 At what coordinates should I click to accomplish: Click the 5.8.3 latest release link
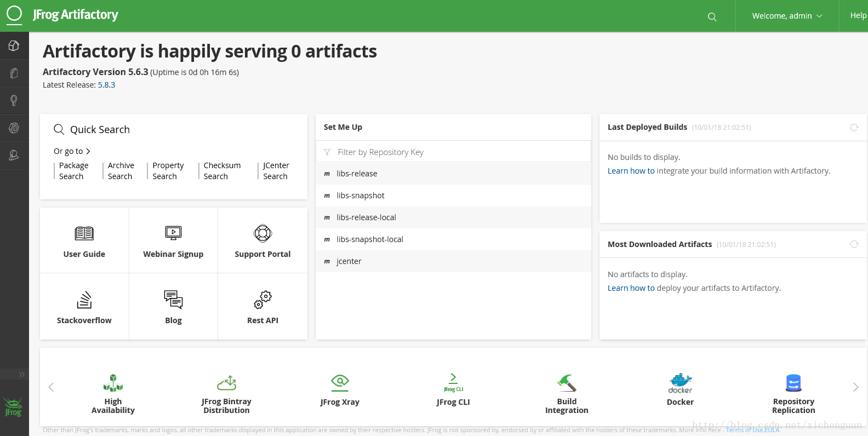click(106, 85)
